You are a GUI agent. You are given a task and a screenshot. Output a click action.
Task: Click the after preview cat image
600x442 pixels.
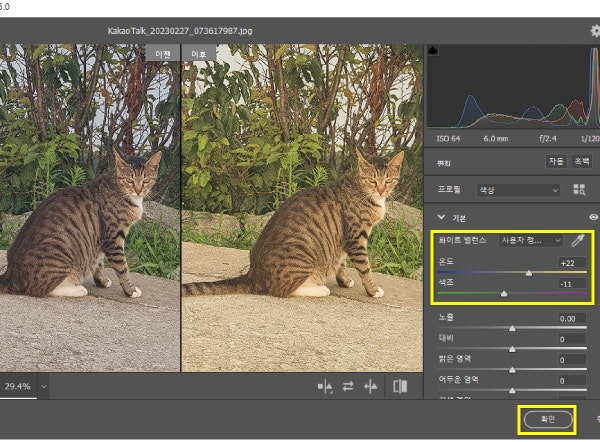point(302,208)
